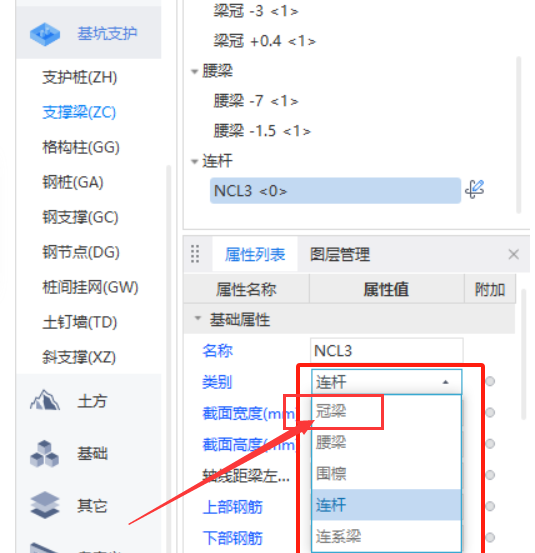Collapse the 基础属性 section

tap(198, 318)
